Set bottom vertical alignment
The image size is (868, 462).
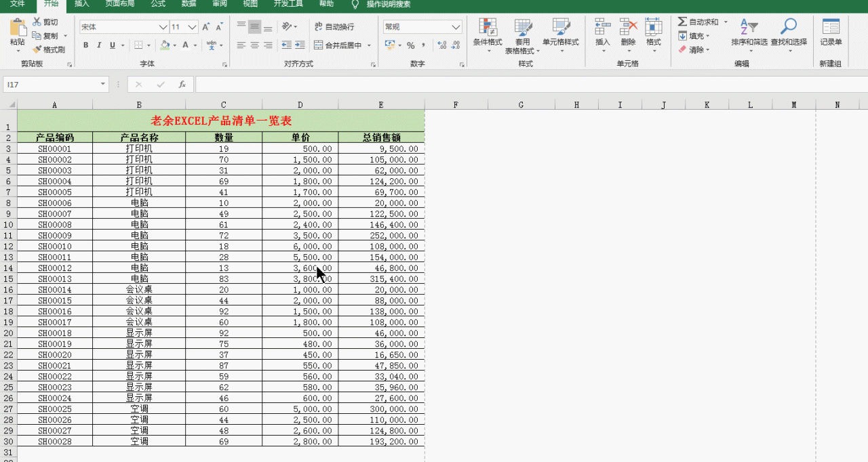268,27
